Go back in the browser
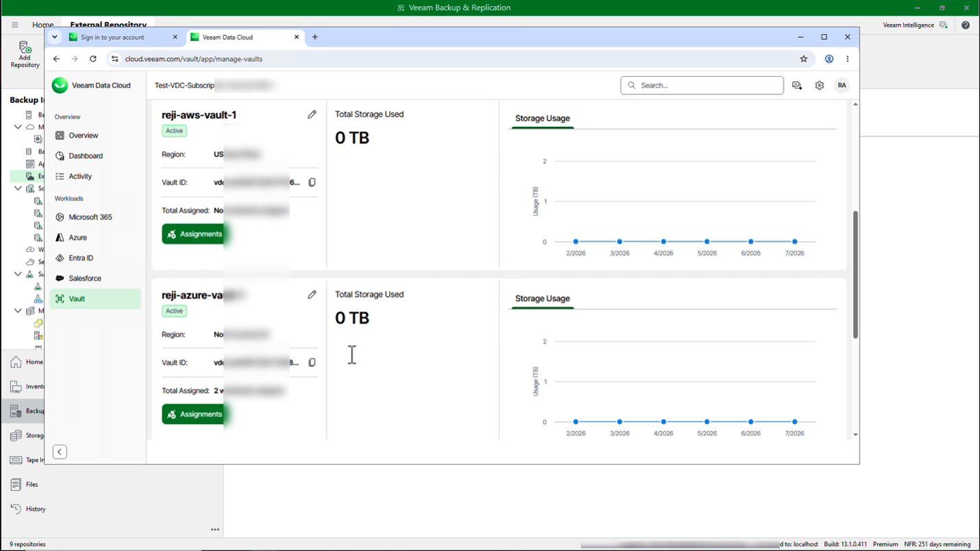 click(56, 59)
